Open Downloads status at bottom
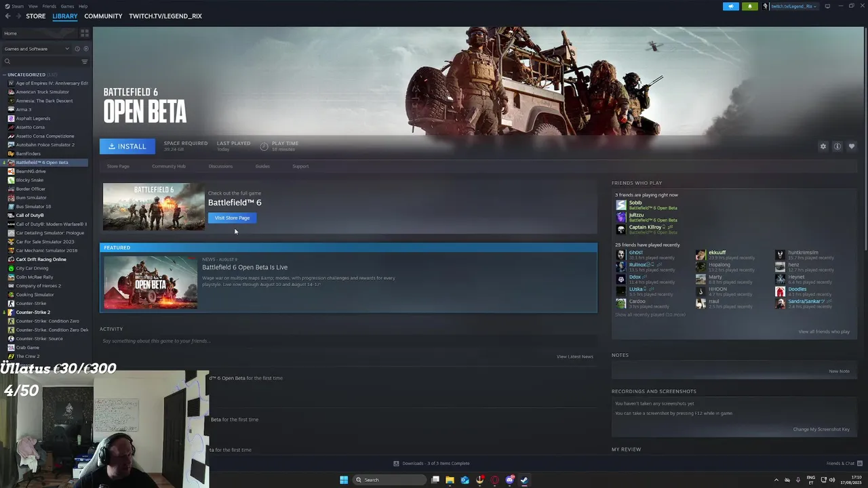This screenshot has height=488, width=868. point(431,464)
